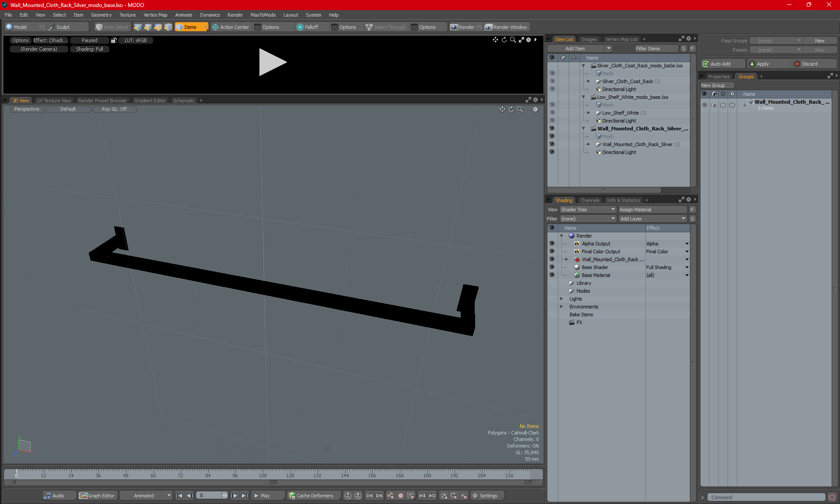840x504 pixels.
Task: Toggle visibility of Alpha Output layer
Action: coord(552,244)
